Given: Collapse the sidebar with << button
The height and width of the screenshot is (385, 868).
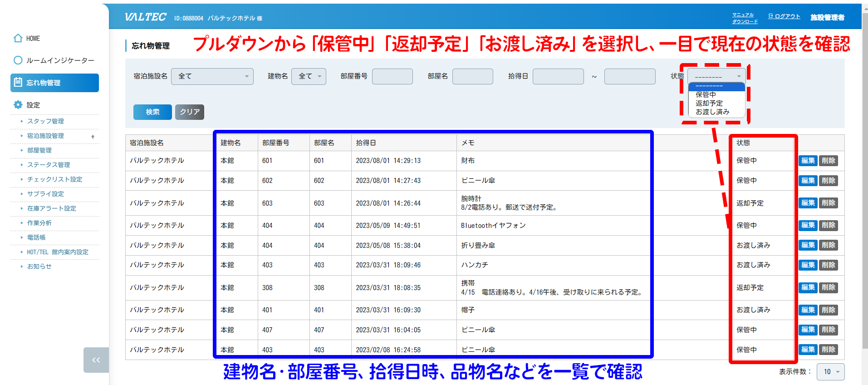Looking at the screenshot, I should pyautogui.click(x=96, y=360).
